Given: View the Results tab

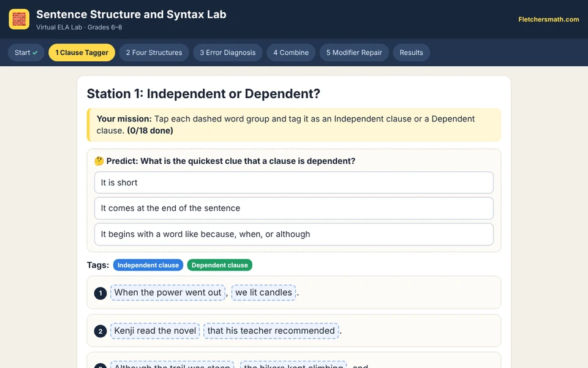Looking at the screenshot, I should click(x=412, y=53).
